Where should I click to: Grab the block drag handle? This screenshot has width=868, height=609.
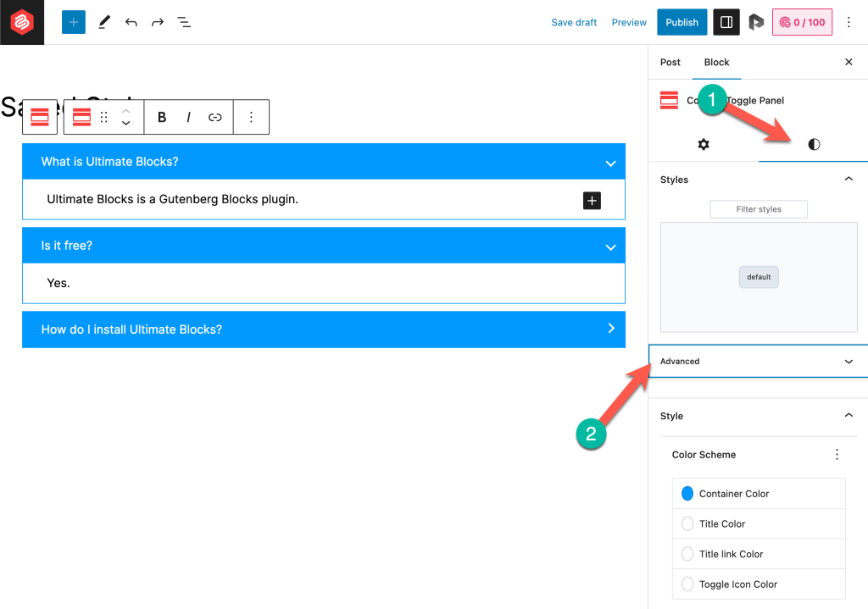[x=104, y=117]
